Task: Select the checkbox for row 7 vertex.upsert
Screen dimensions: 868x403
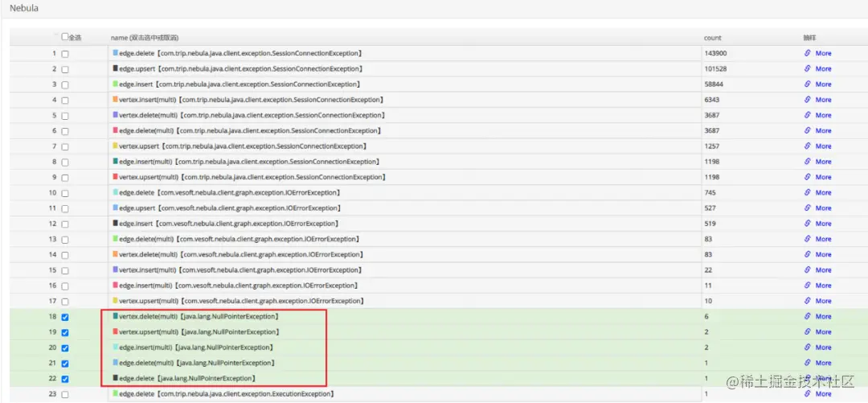Action: [65, 147]
